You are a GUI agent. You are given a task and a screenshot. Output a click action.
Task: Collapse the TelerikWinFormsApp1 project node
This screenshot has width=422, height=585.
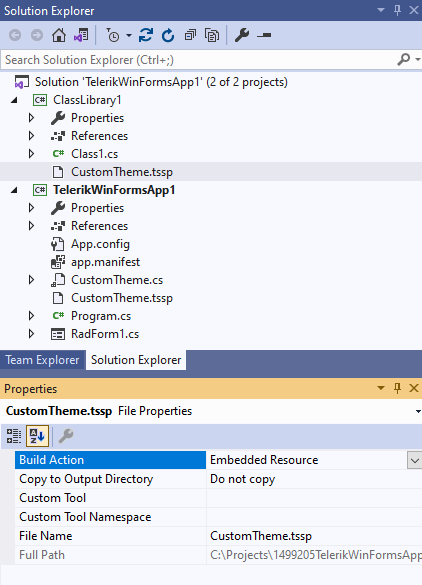[x=14, y=190]
